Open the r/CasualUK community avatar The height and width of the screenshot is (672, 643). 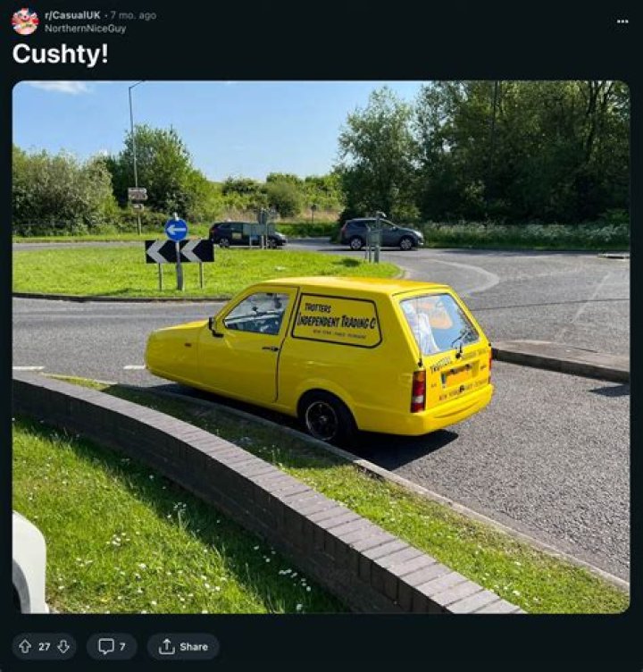coord(25,21)
